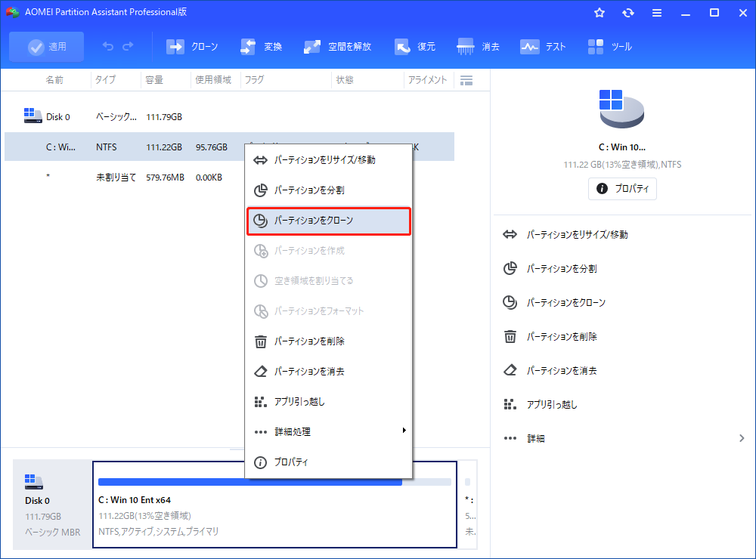Undo the last operation with the undo arrow
The width and height of the screenshot is (756, 559).
tap(108, 46)
